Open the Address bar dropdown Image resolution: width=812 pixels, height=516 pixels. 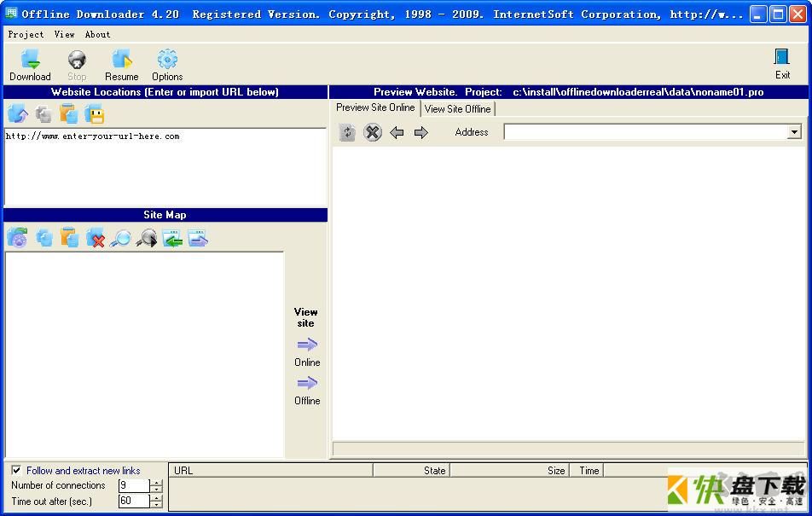pyautogui.click(x=794, y=132)
